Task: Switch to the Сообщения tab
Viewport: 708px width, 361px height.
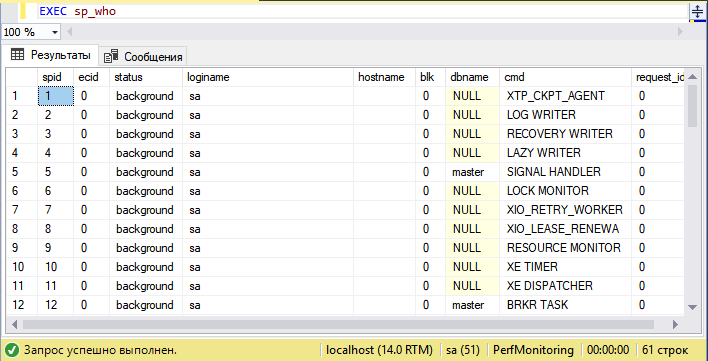Action: coord(143,57)
